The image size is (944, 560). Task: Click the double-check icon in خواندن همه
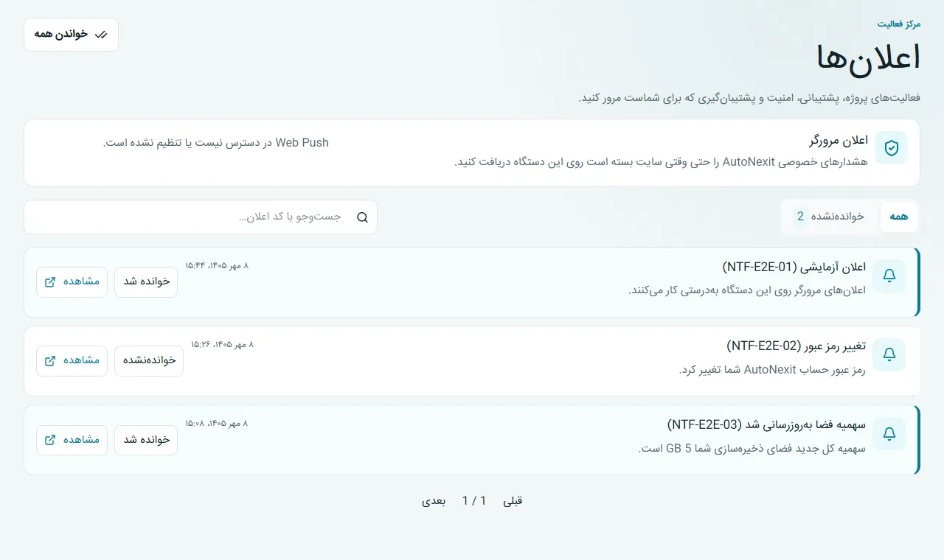[101, 35]
